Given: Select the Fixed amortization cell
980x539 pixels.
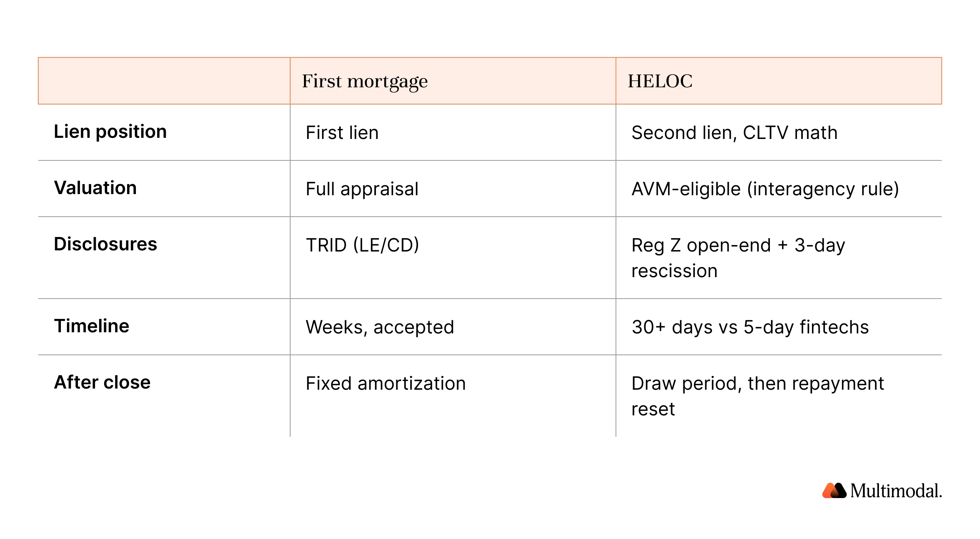Looking at the screenshot, I should pos(453,396).
